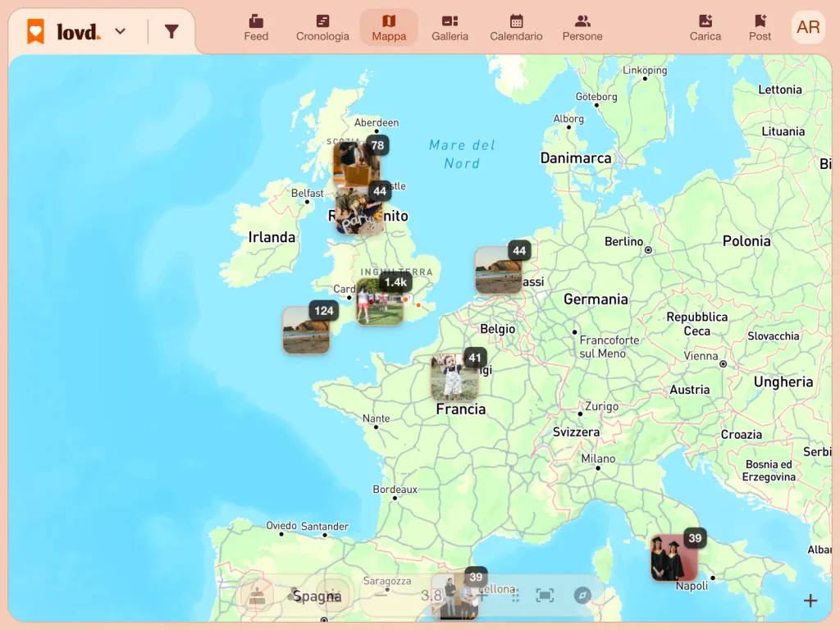Viewport: 840px width, 630px height.
Task: Open the AR profile avatar
Action: [x=808, y=27]
